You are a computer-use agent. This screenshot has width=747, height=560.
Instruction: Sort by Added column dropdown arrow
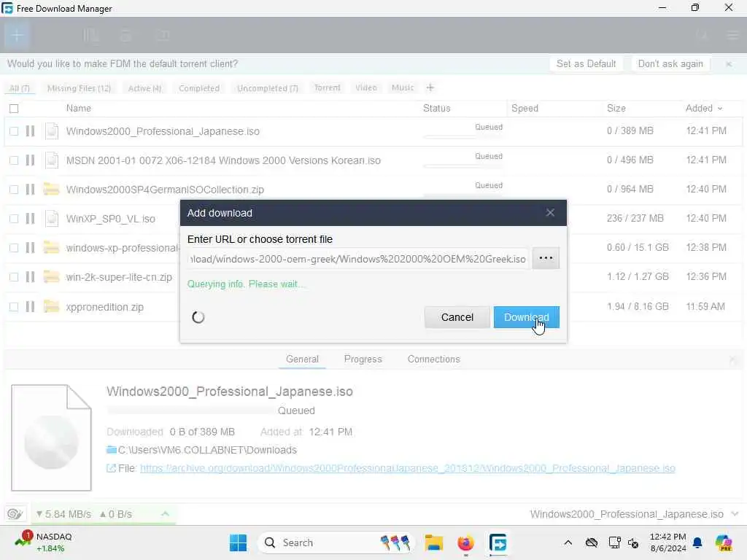(x=720, y=109)
